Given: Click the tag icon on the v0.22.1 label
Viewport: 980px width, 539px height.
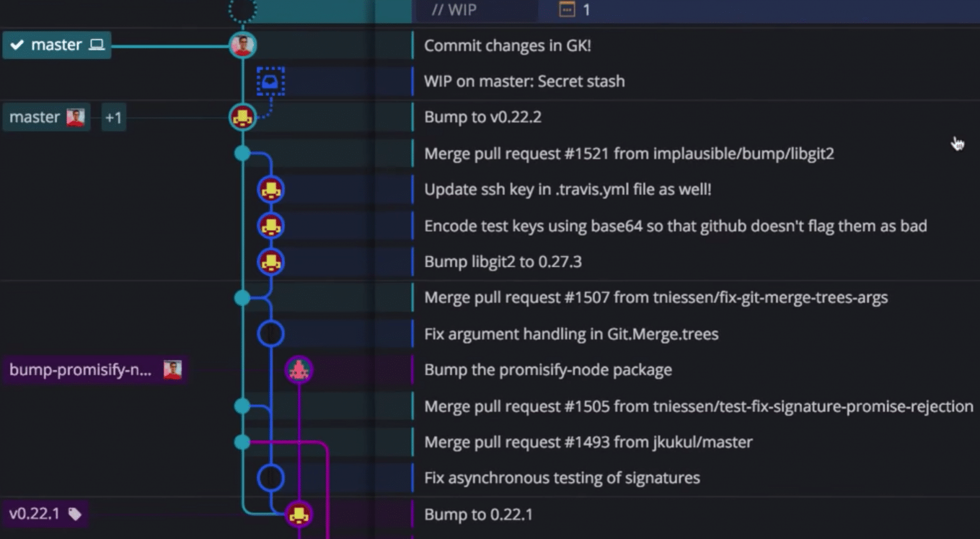Looking at the screenshot, I should pos(75,514).
